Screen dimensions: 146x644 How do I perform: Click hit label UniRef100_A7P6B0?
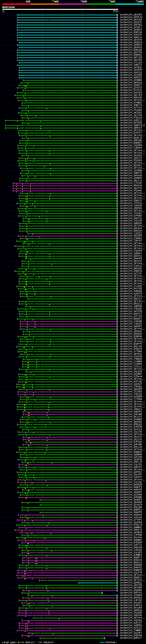point(131,216)
